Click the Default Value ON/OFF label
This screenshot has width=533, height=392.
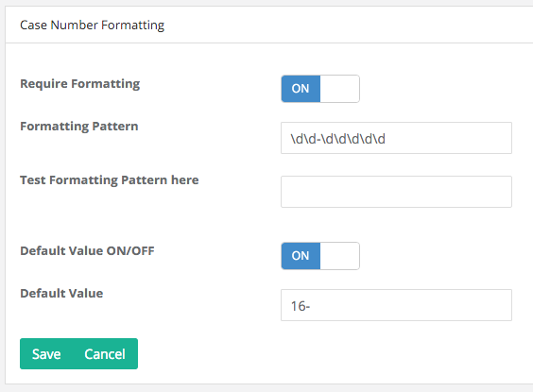point(87,250)
